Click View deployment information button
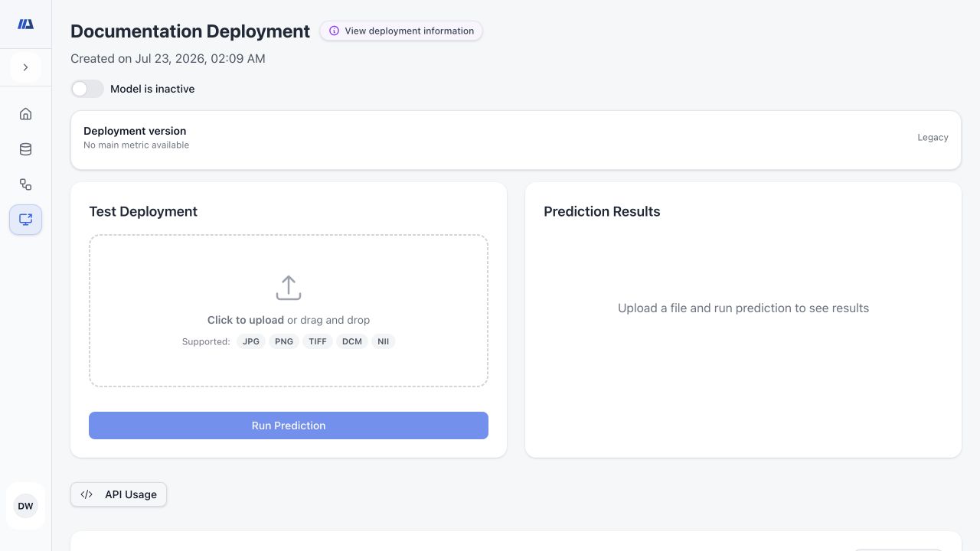The height and width of the screenshot is (551, 980). [401, 31]
